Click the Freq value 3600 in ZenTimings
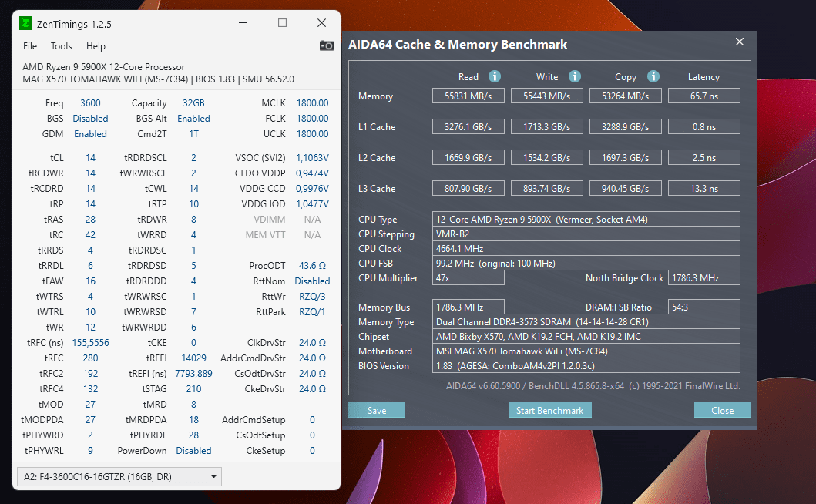816x504 pixels. (x=90, y=103)
